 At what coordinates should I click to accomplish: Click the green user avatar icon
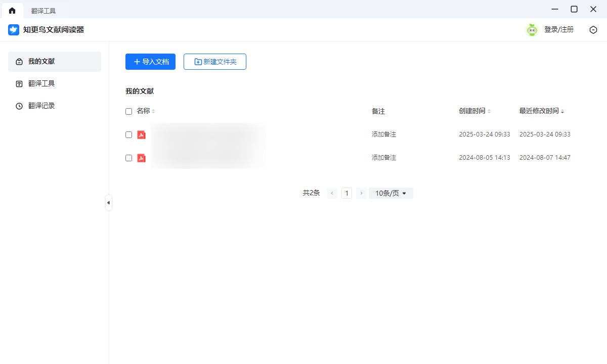pos(532,30)
